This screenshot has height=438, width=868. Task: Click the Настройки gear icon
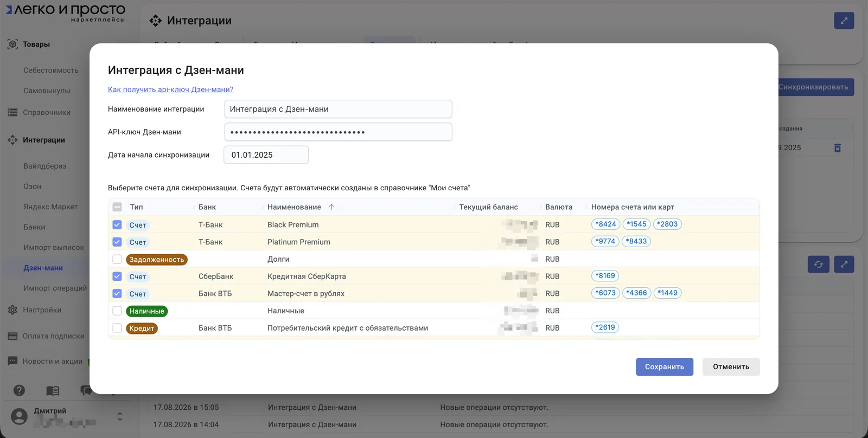(12, 310)
